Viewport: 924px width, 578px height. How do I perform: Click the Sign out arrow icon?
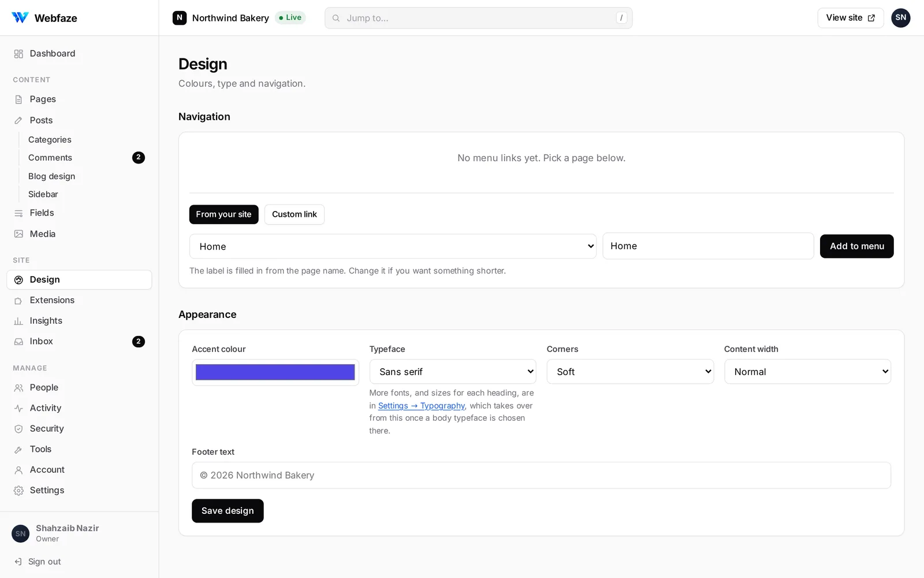[x=18, y=562]
